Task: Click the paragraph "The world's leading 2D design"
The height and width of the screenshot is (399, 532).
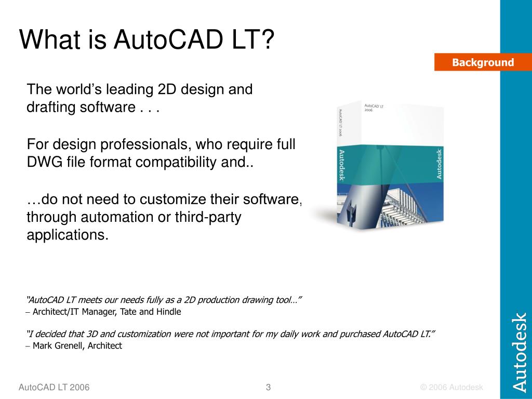Action: [139, 98]
